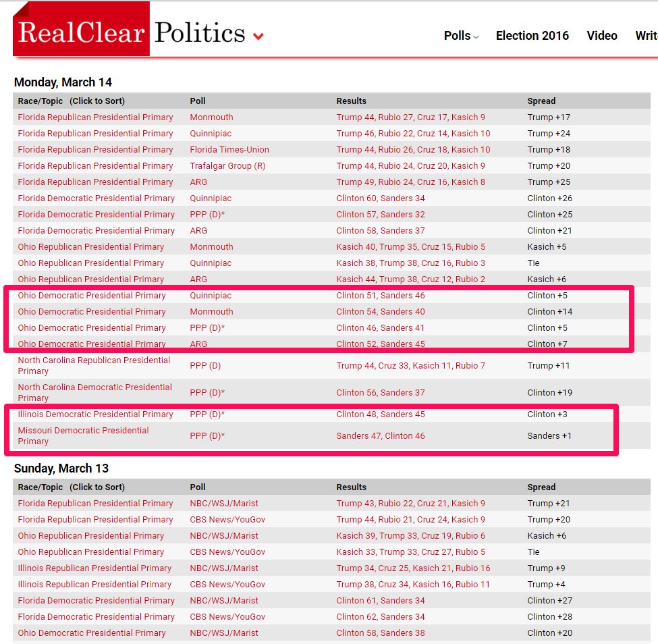Click Clinton 57, Sanders 32 results

click(x=381, y=215)
